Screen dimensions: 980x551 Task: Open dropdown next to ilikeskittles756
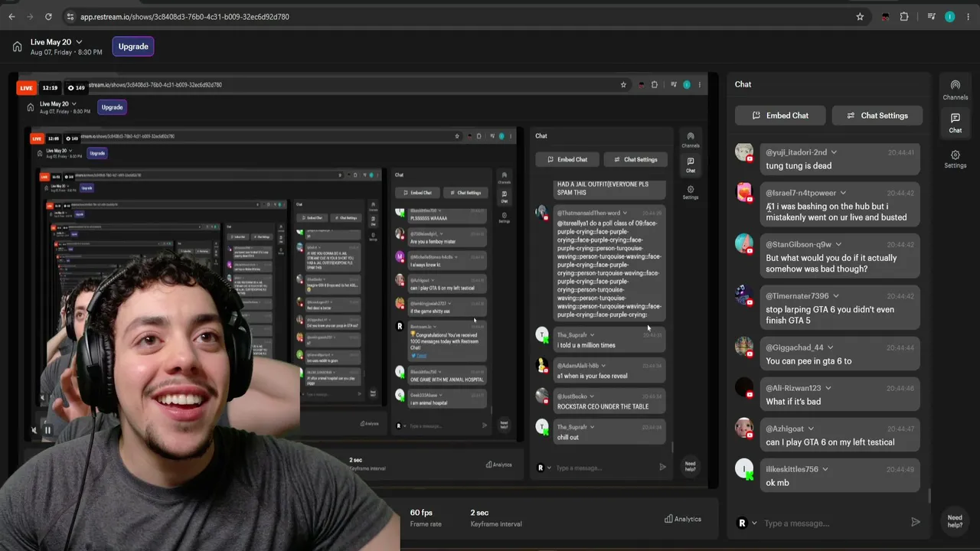tap(825, 469)
